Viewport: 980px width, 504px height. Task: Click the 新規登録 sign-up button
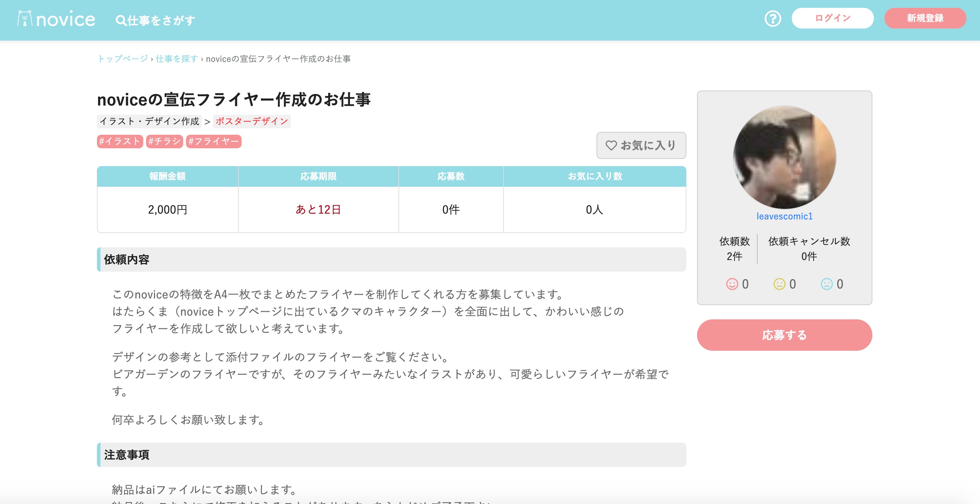(x=925, y=18)
